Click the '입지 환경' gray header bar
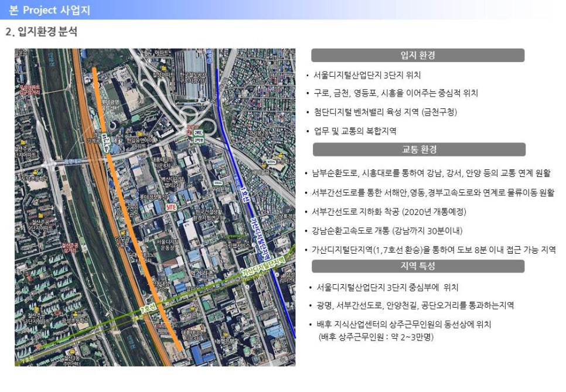 coord(418,55)
